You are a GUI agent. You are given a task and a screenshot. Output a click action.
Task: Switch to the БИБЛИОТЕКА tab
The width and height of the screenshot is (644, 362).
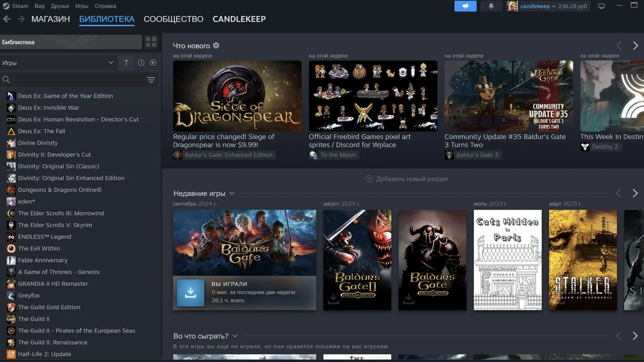coord(107,19)
